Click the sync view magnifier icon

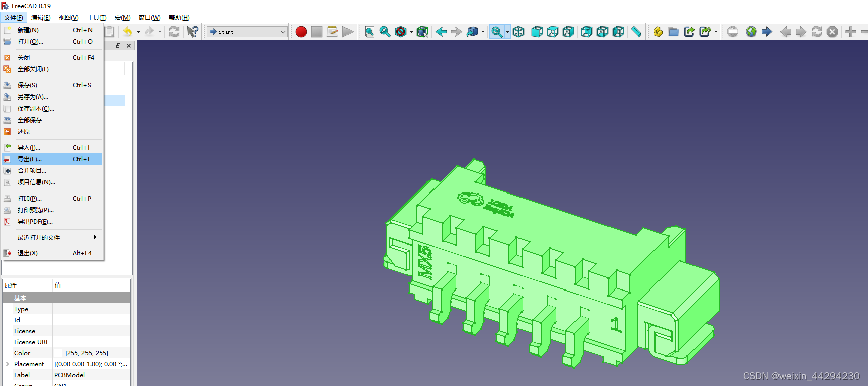[497, 32]
